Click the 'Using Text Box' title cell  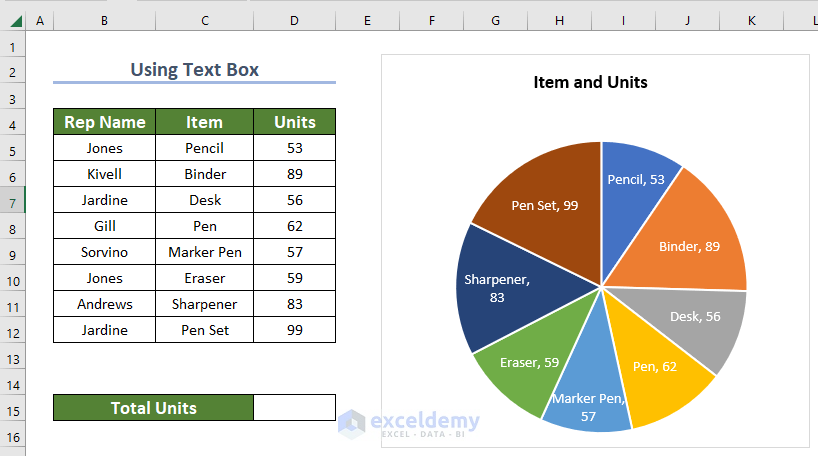click(194, 70)
